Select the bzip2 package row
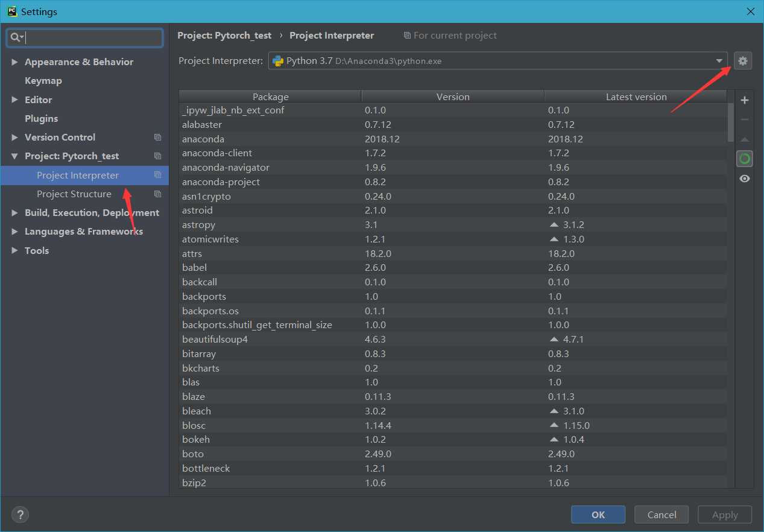The height and width of the screenshot is (532, 764). click(x=453, y=483)
